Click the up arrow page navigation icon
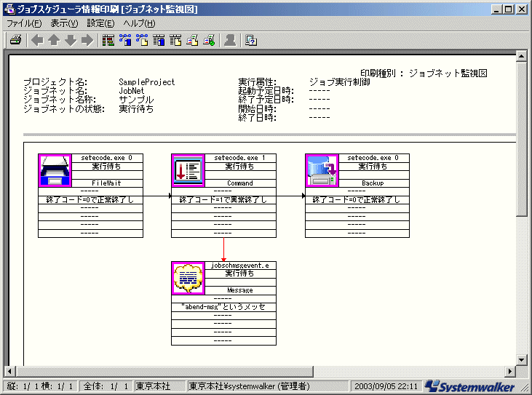Screen dimensions: 532x395 tap(54, 40)
